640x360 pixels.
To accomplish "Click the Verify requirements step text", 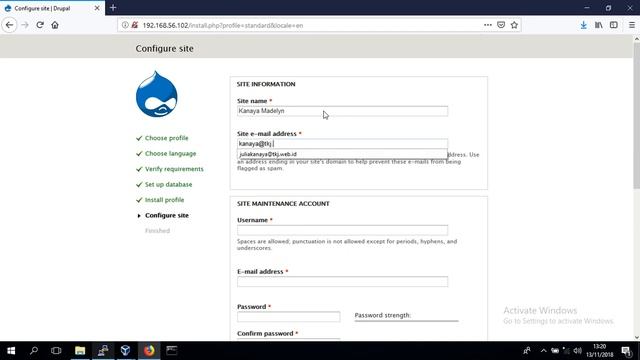I will [x=174, y=169].
